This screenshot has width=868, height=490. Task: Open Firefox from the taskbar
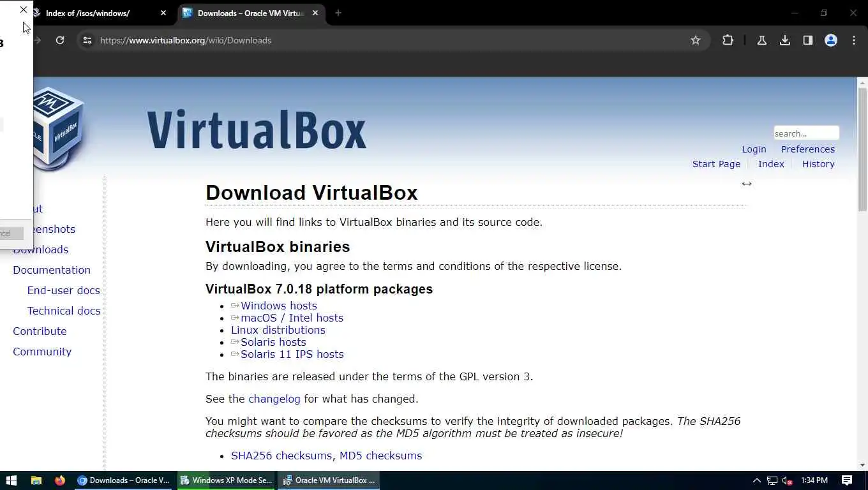[x=59, y=480]
